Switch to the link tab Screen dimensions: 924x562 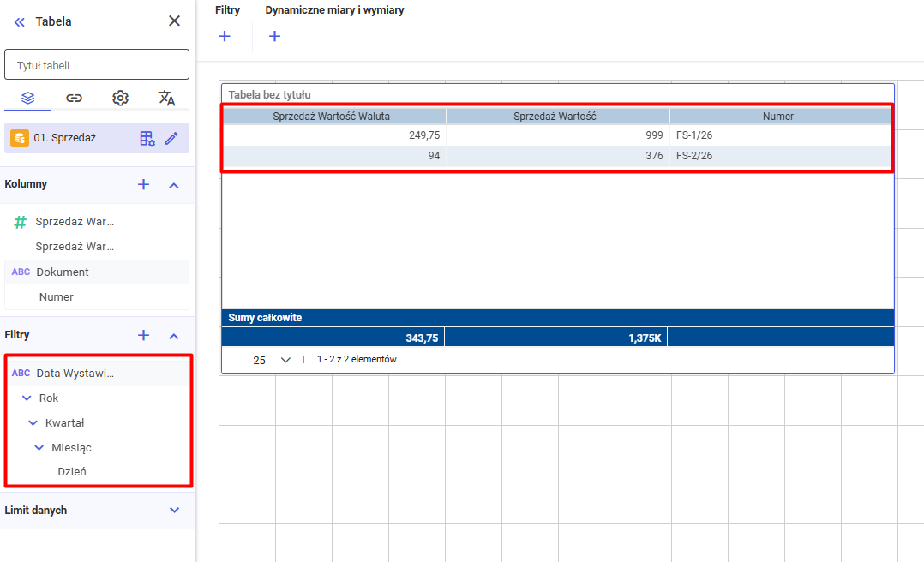click(74, 98)
